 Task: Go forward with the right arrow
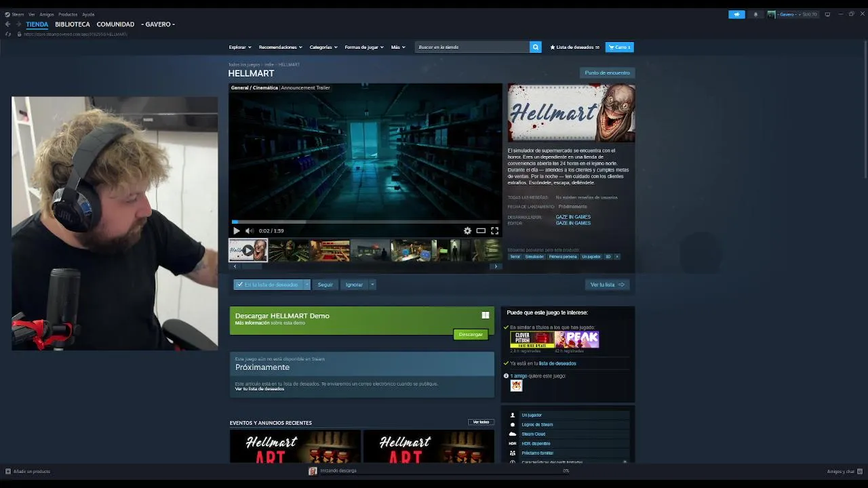18,24
